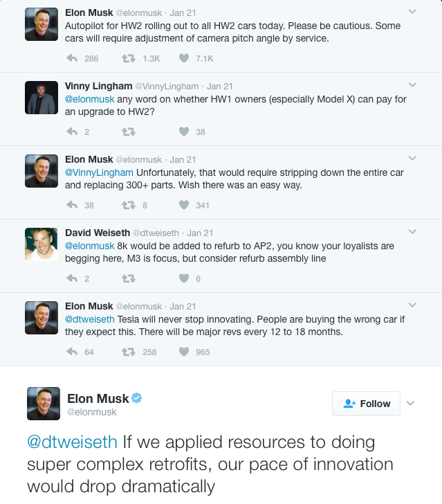Screen dimensions: 442x504
Task: Open the @dtweiseth mention in the main tweet
Action: click(x=72, y=442)
